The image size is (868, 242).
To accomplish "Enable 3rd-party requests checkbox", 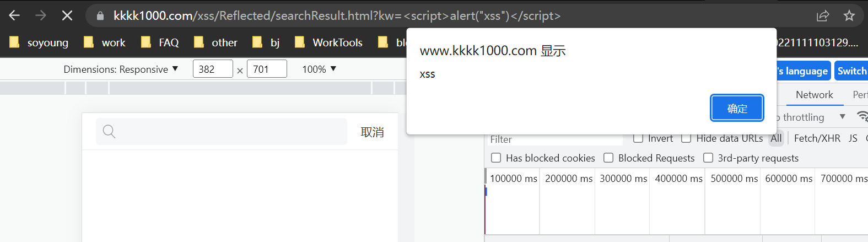I will click(x=708, y=158).
